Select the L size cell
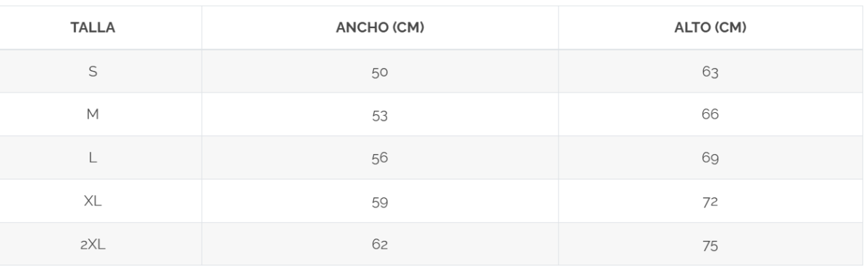This screenshot has height=269, width=868. (x=93, y=158)
